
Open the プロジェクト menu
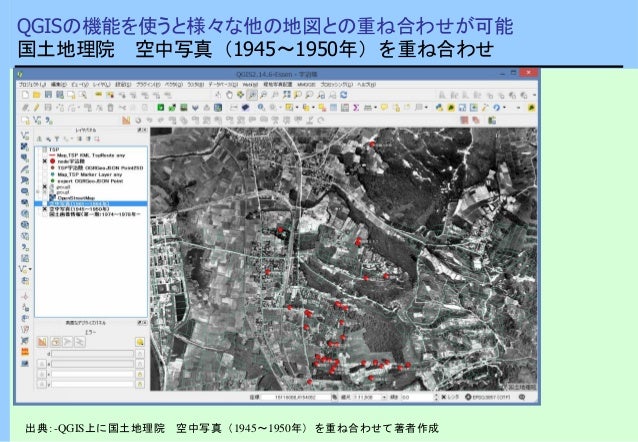(32, 84)
